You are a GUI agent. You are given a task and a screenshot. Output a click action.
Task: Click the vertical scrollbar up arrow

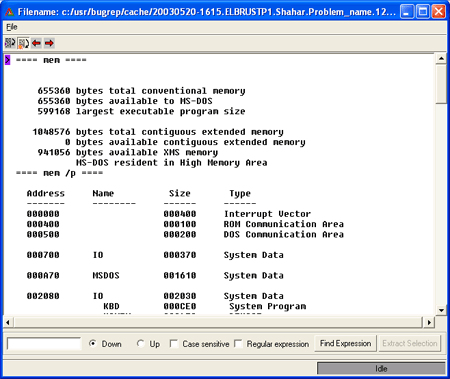[441, 59]
